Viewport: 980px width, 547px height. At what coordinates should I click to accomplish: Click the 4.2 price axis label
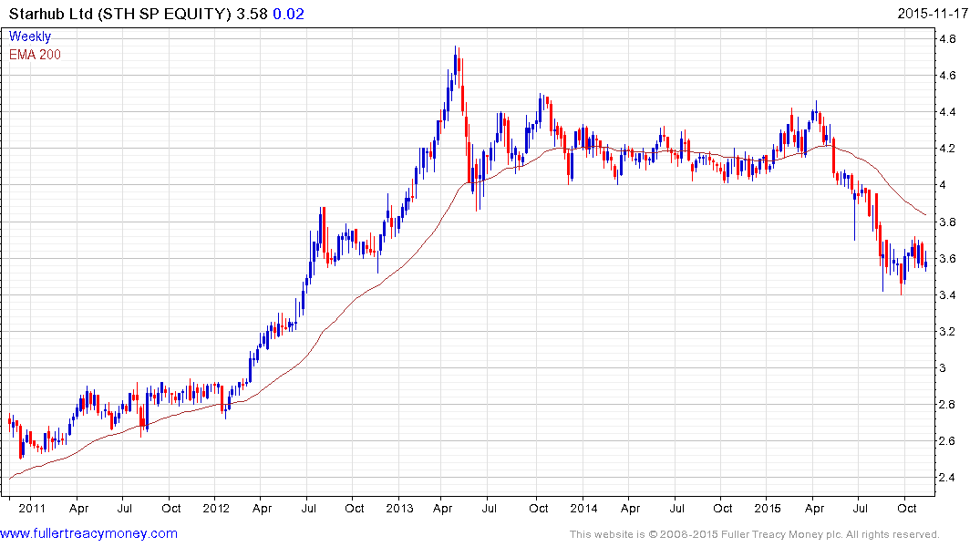[x=947, y=149]
